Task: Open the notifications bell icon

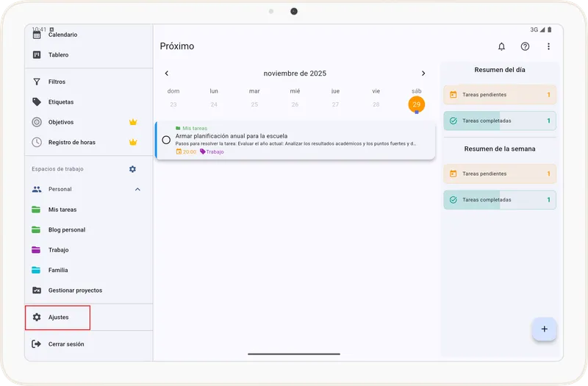Action: (501, 46)
